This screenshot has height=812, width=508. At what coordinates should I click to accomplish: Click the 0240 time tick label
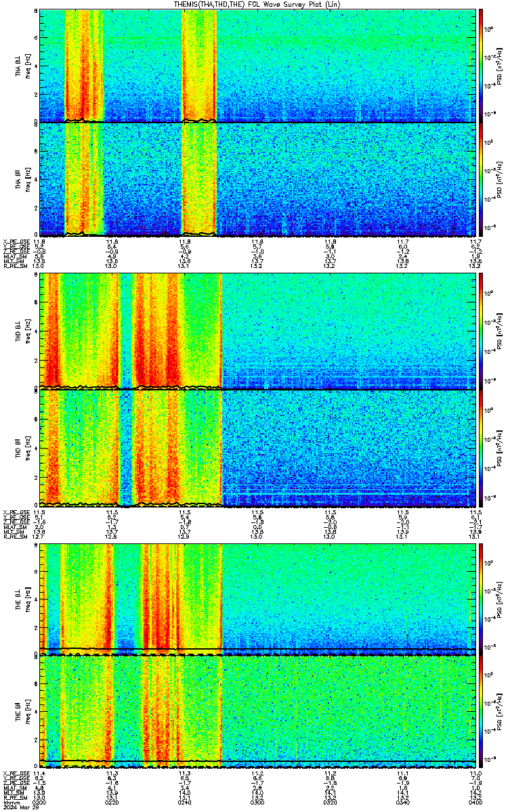click(x=185, y=802)
